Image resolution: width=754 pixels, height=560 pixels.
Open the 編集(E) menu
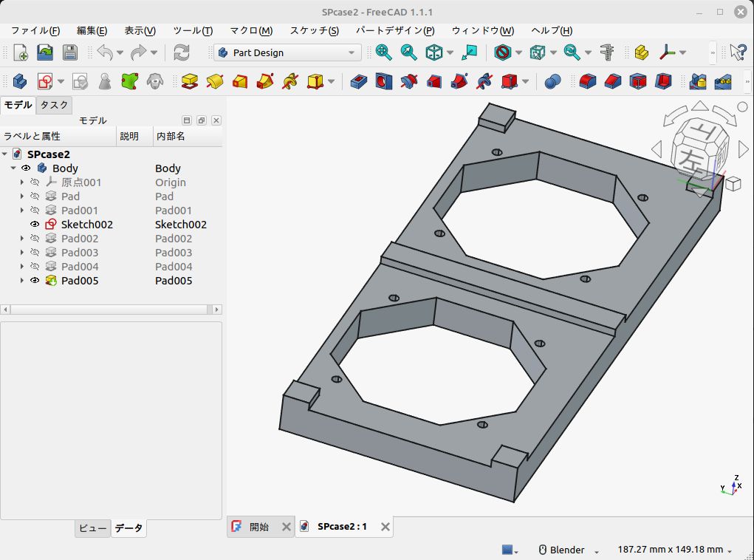pyautogui.click(x=92, y=30)
